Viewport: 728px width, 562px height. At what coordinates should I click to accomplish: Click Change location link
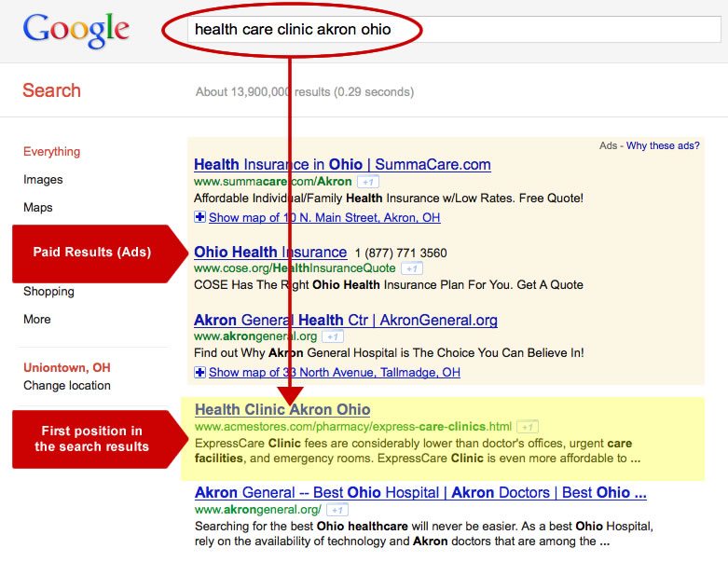67,385
